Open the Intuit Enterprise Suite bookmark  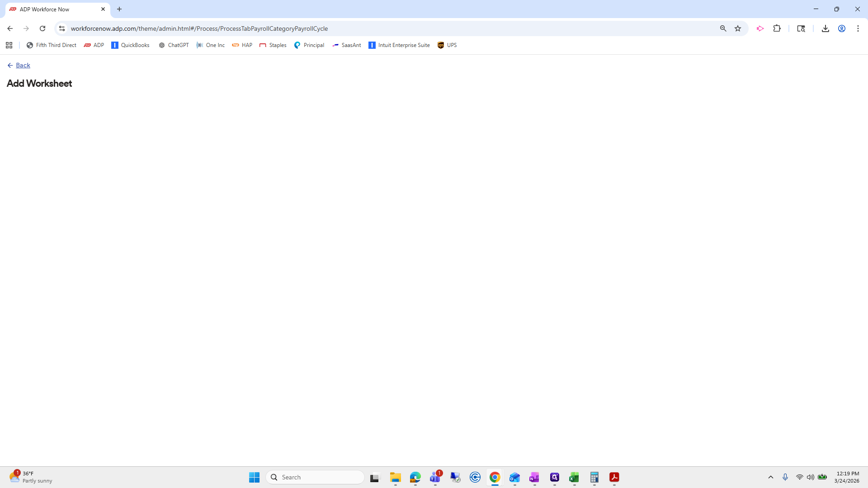(x=399, y=45)
